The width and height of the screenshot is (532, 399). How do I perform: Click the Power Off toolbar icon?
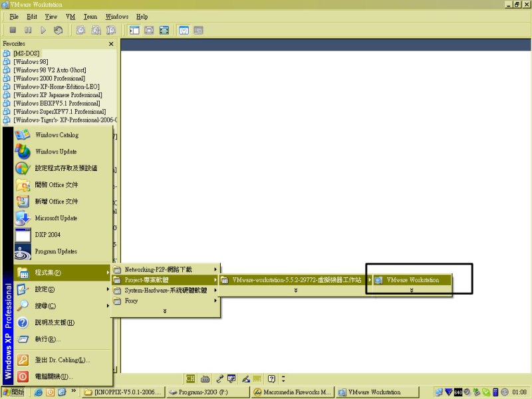pos(13,30)
